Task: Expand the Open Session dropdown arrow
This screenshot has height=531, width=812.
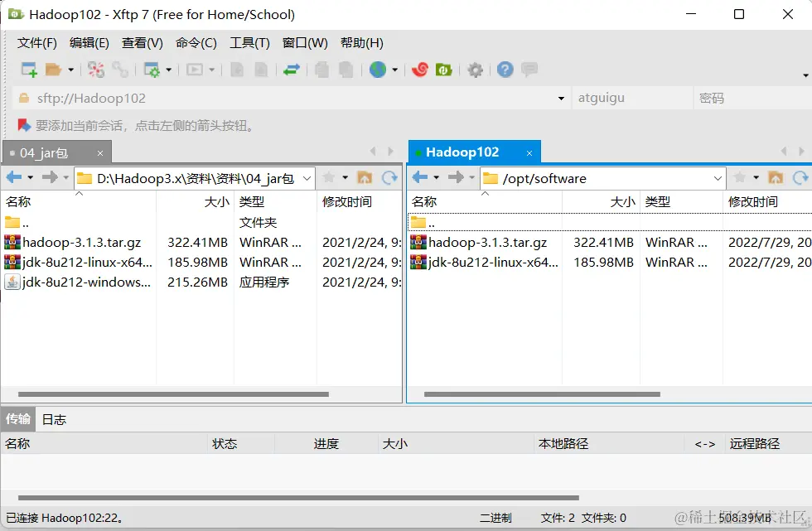Action: click(71, 70)
